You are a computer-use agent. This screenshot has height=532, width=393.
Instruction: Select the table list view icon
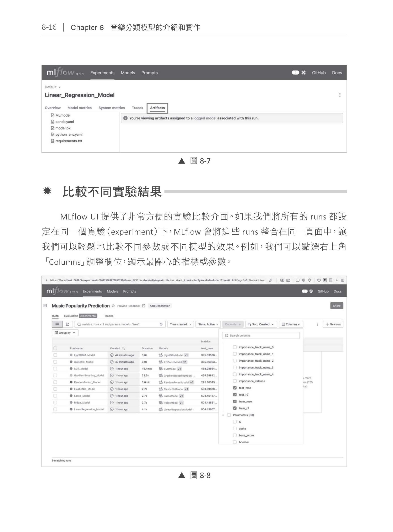coord(57,324)
